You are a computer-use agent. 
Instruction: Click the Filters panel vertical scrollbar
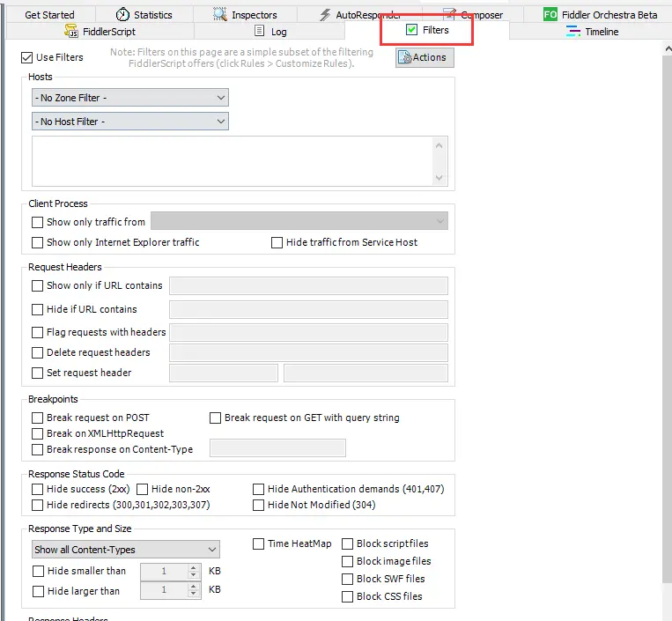(x=667, y=317)
